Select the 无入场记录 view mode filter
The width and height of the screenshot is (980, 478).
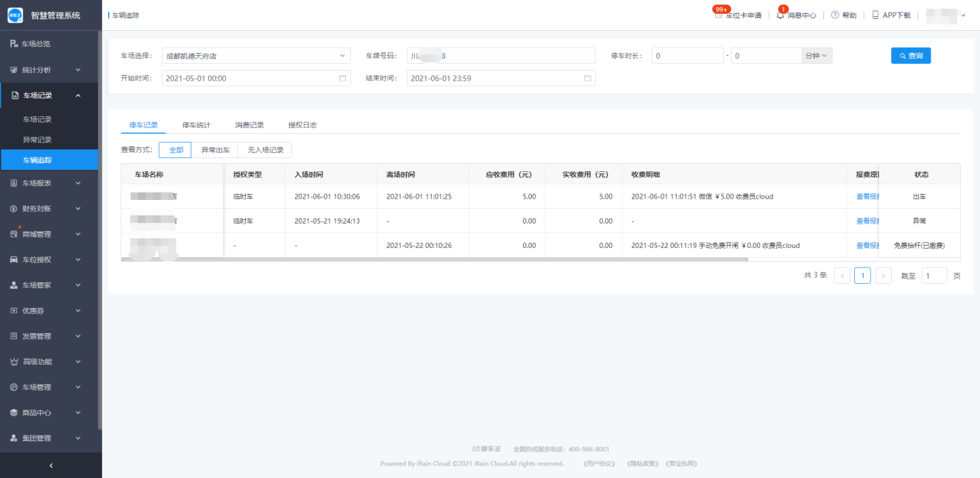[265, 150]
